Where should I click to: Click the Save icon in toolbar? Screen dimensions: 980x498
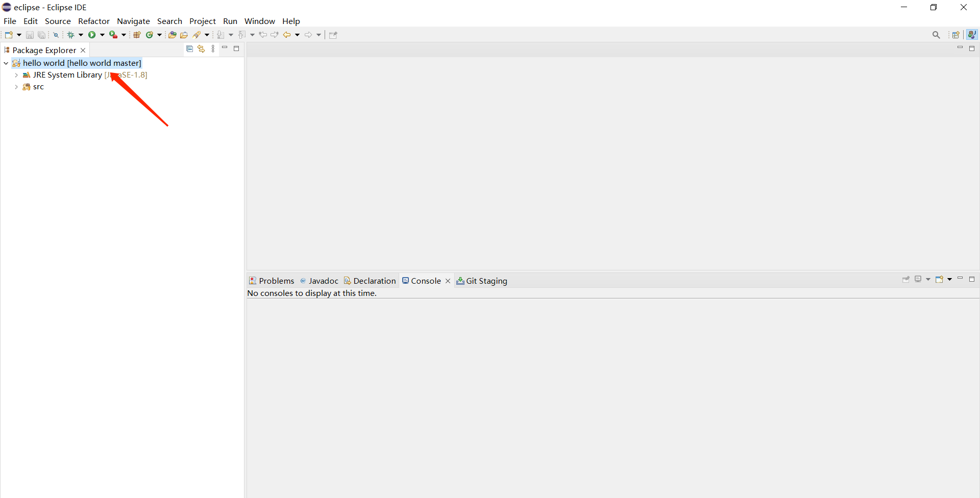[x=30, y=35]
